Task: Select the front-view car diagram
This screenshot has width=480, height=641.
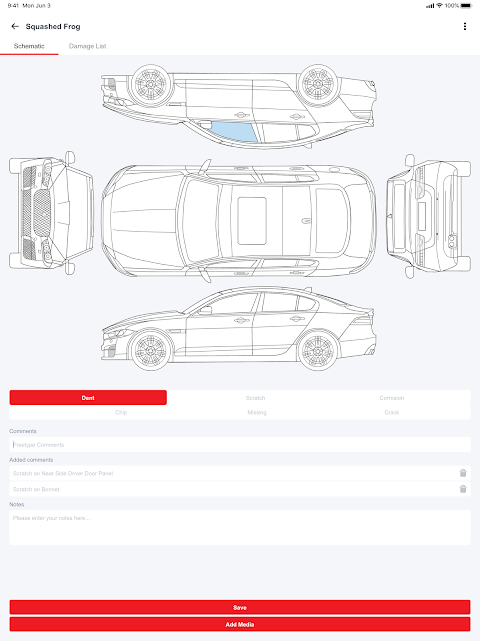Action: pos(52,213)
